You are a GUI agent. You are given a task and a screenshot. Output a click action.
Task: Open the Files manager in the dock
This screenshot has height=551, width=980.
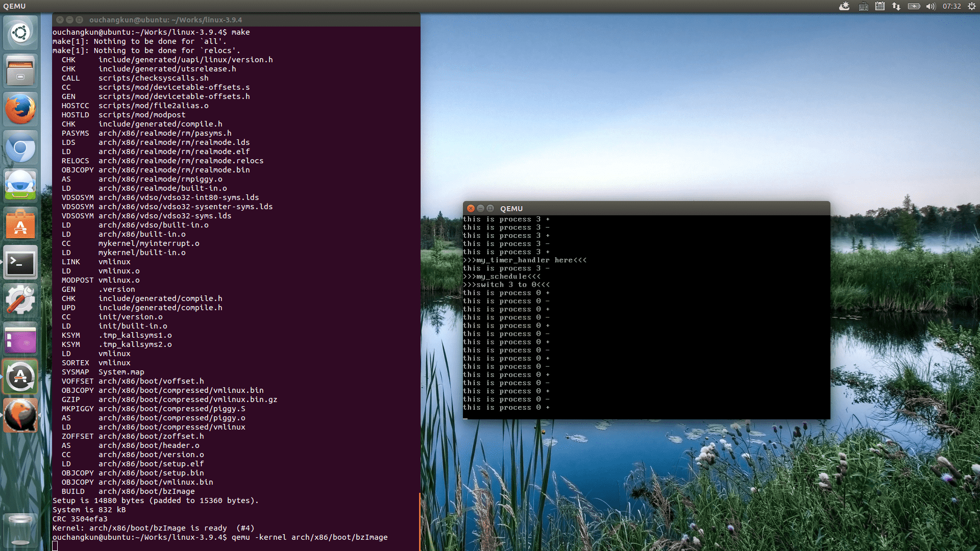coord(20,71)
